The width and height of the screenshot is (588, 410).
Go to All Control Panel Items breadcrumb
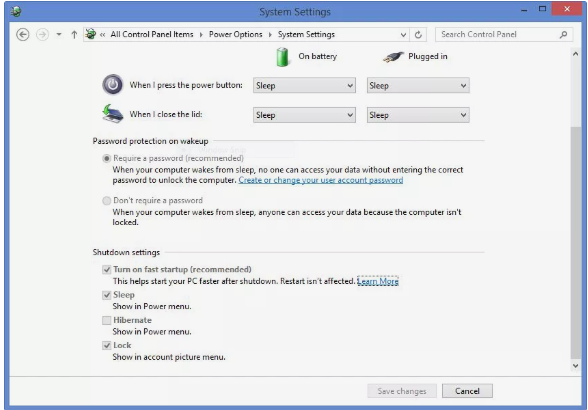click(x=152, y=35)
